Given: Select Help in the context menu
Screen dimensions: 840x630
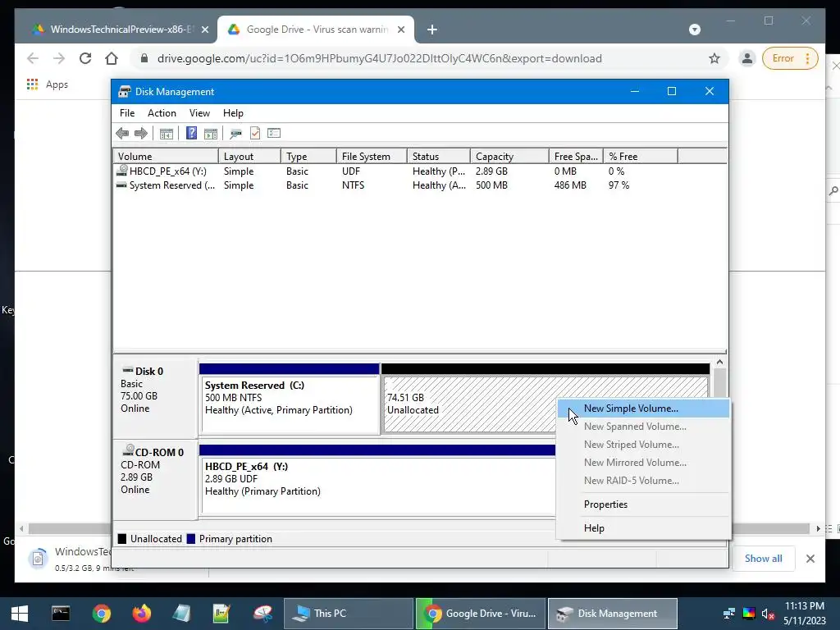Looking at the screenshot, I should 643,527.
